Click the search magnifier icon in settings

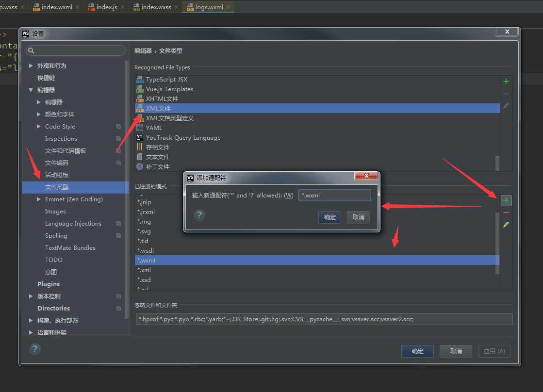pos(31,50)
